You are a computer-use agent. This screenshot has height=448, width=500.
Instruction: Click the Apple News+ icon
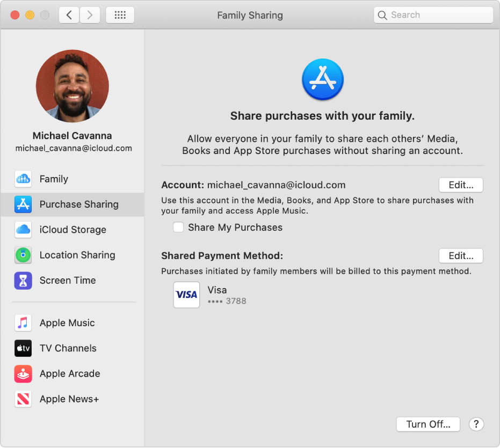(23, 399)
